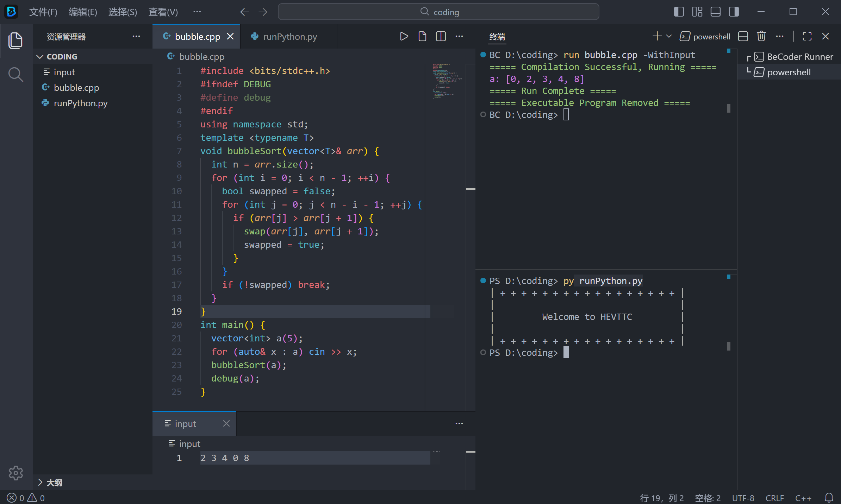Click the 资源管理器 Explorer title

(66, 37)
